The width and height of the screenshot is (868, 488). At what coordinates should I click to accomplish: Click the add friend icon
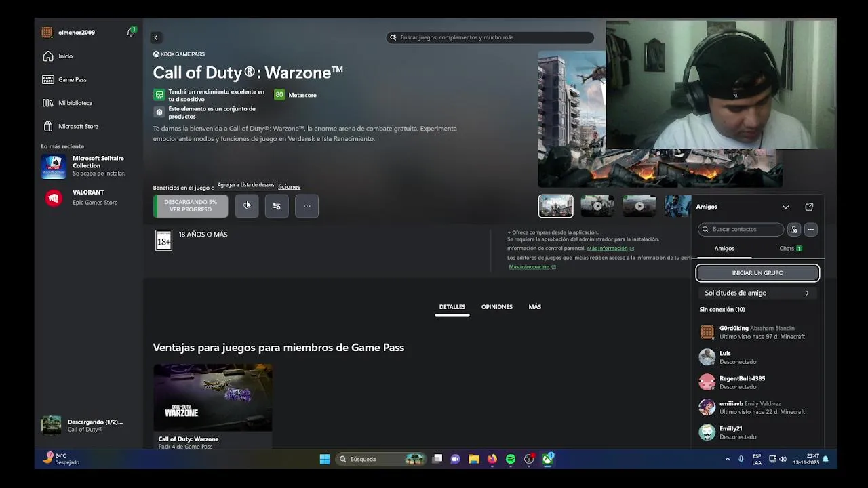point(794,229)
